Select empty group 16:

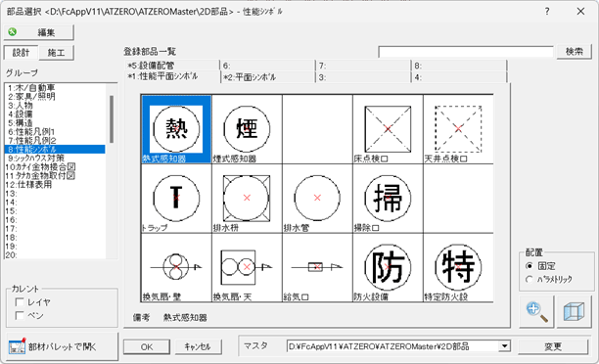pyautogui.click(x=55, y=219)
